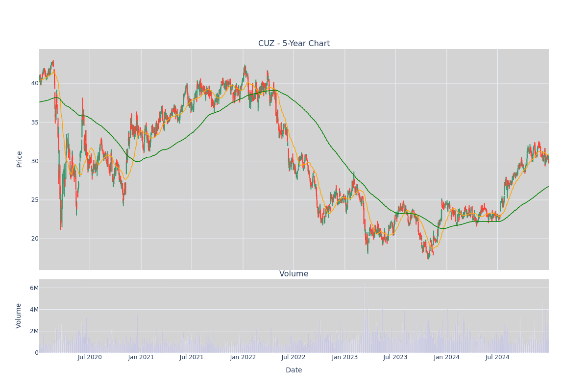This screenshot has width=588, height=392.
Task: Click the chart title CUZ - 5-Year Chart
Action: (294, 44)
